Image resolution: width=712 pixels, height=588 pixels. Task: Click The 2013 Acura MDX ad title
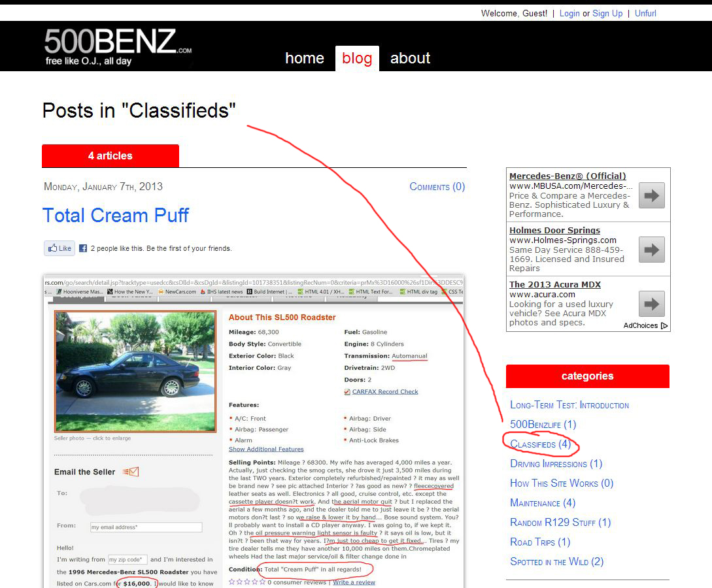click(555, 284)
